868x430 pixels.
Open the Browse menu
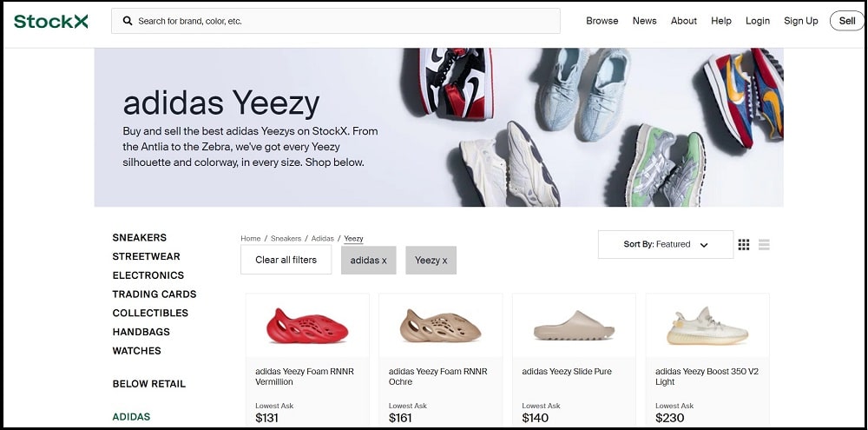(x=602, y=21)
